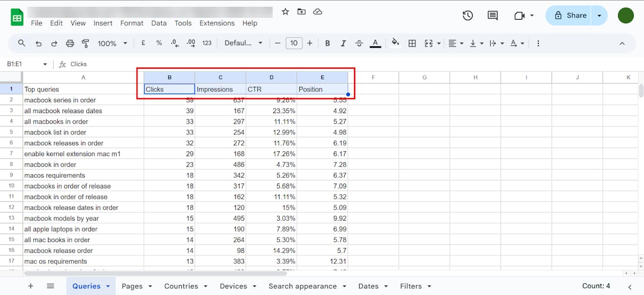Viewport: 644px width, 295px height.
Task: Increase decimal places
Action: pyautogui.click(x=191, y=43)
